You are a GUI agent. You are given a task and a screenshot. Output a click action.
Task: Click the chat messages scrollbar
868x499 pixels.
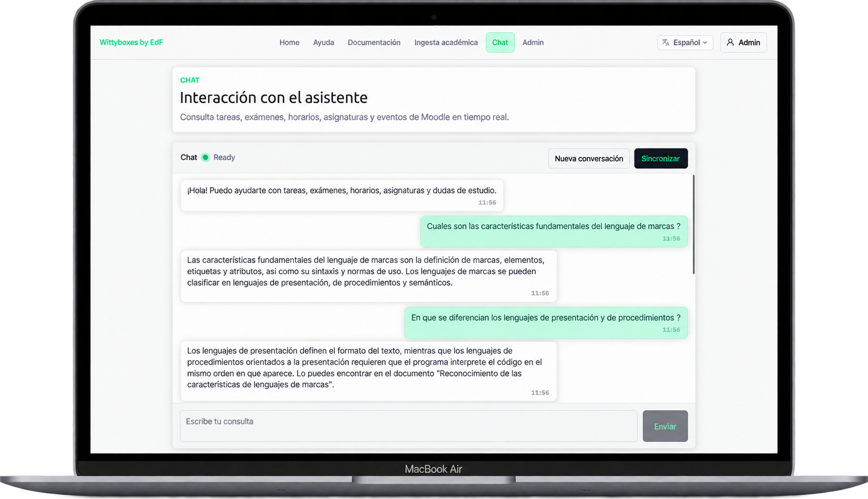point(693,224)
